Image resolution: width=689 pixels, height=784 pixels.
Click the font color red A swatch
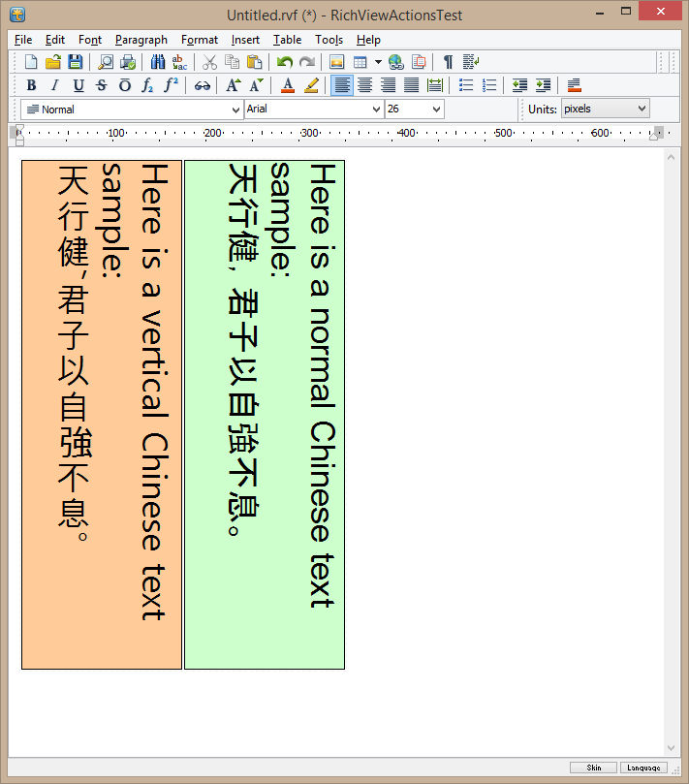click(x=288, y=85)
